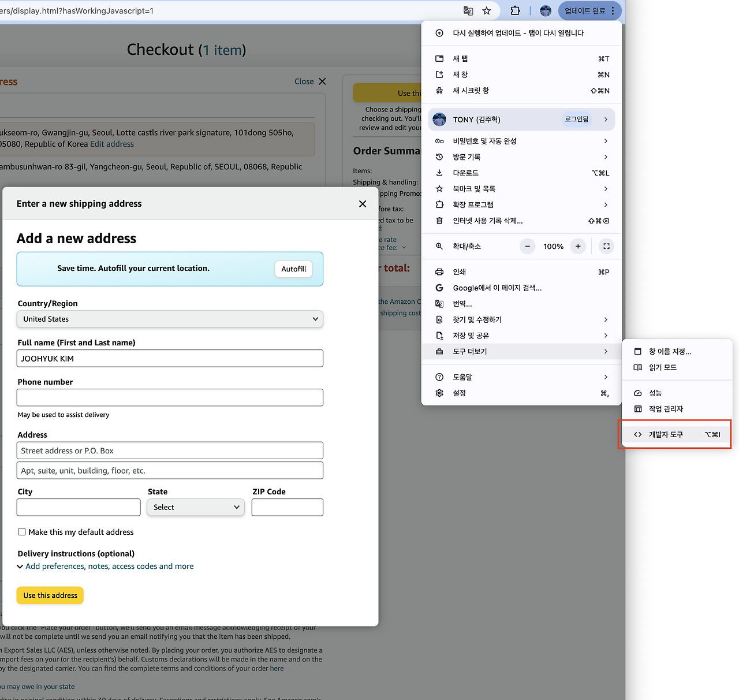The image size is (739, 700).
Task: Select 번역 translate menu item
Action: tap(521, 304)
